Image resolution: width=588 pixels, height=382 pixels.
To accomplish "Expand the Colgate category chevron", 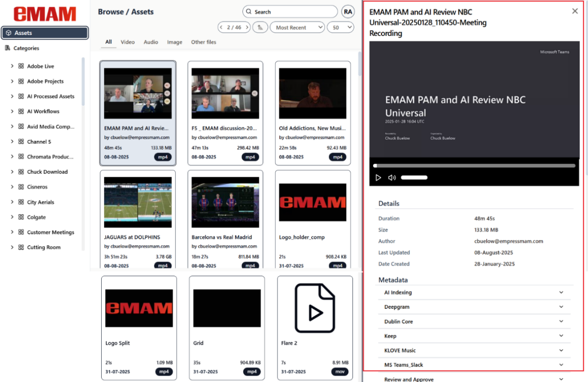I will click(12, 217).
